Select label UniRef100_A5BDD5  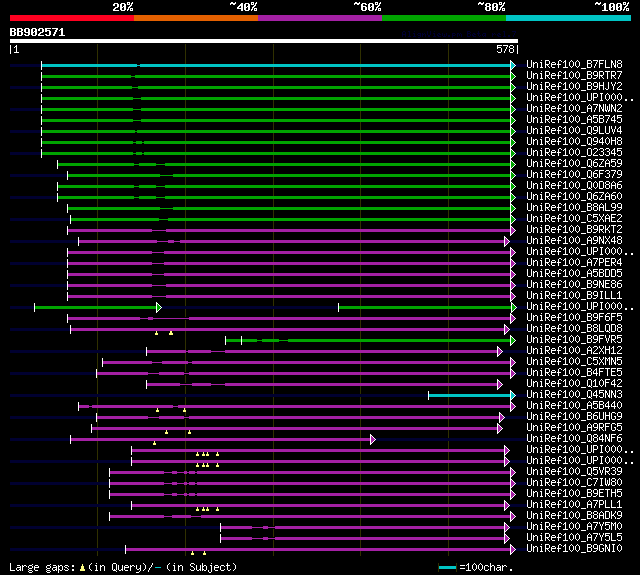coord(574,273)
